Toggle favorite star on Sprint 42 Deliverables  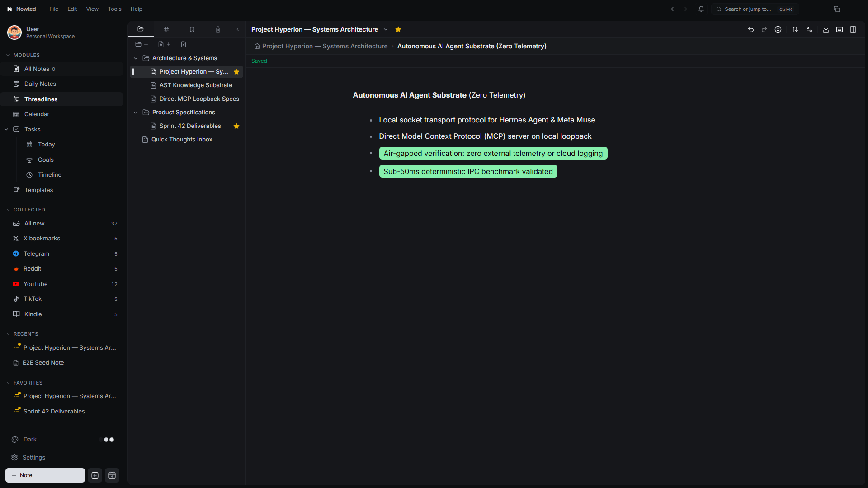coord(236,126)
